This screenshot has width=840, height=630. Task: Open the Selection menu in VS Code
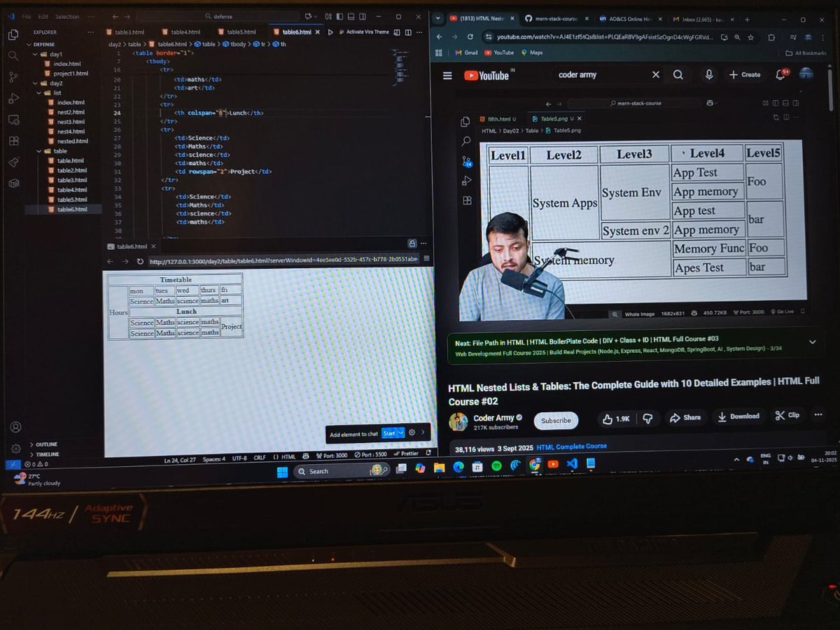67,16
